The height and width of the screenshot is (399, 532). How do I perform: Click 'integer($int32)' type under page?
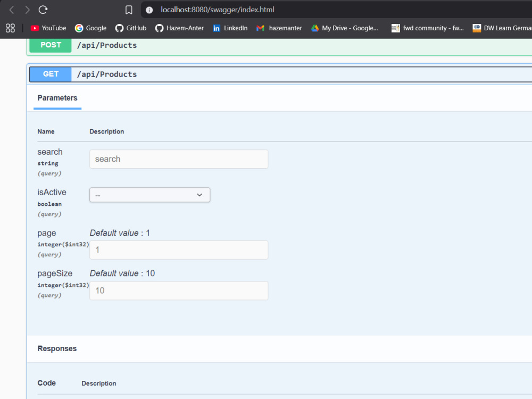pyautogui.click(x=63, y=245)
